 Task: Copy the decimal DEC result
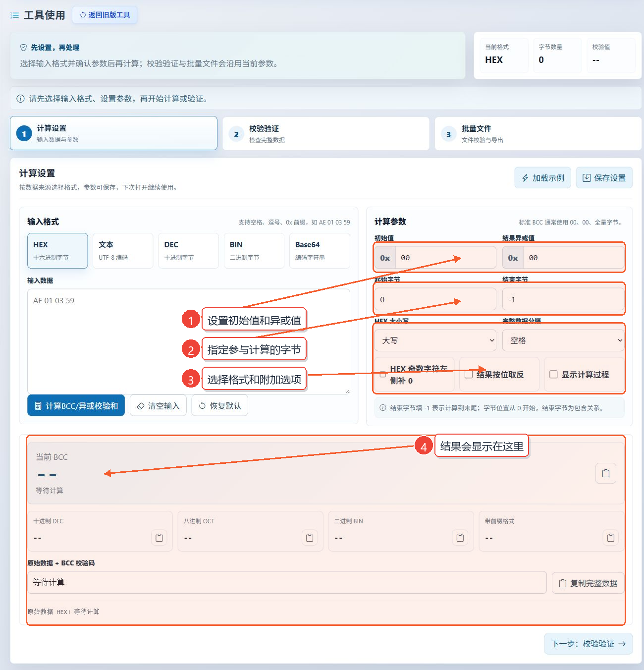tap(159, 538)
